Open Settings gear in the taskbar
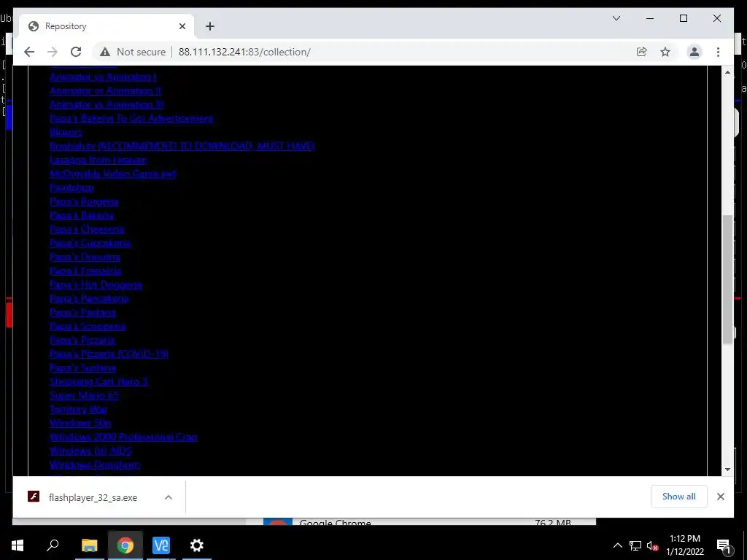The height and width of the screenshot is (560, 747). tap(196, 545)
